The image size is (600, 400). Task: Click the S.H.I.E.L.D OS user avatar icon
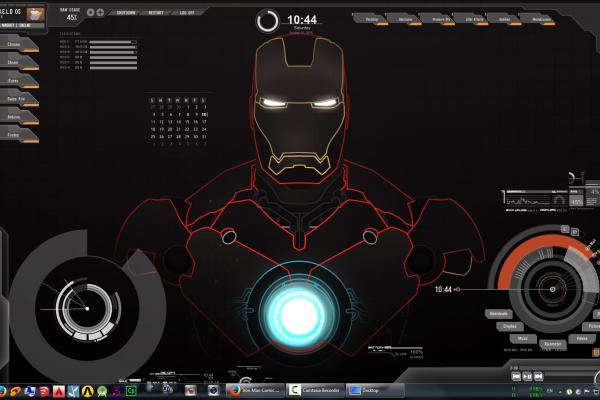(x=36, y=14)
